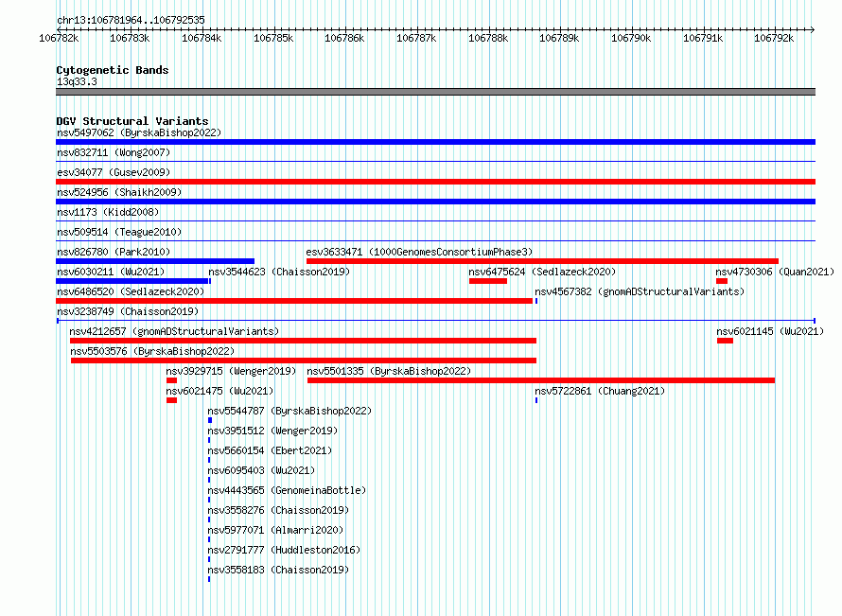Open nsv5722861 (Chuang2021) variant label
The height and width of the screenshot is (616, 842).
(x=600, y=391)
